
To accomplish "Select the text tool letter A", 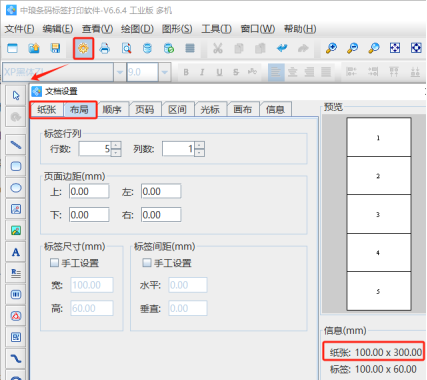I will [16, 252].
